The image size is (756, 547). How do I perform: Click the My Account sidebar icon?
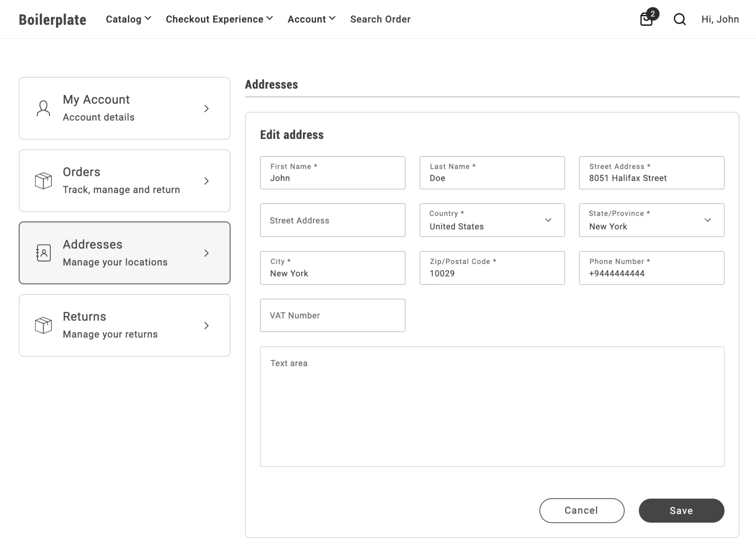click(x=44, y=108)
